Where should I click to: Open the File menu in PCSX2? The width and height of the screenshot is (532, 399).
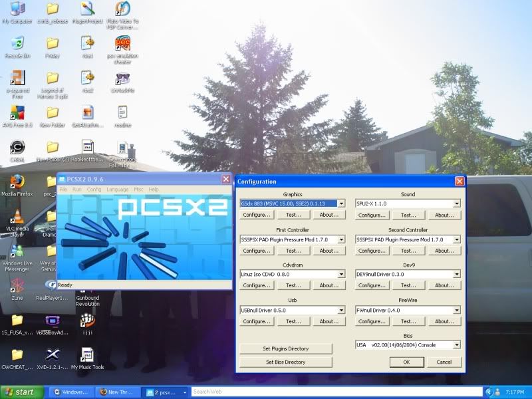(x=63, y=190)
